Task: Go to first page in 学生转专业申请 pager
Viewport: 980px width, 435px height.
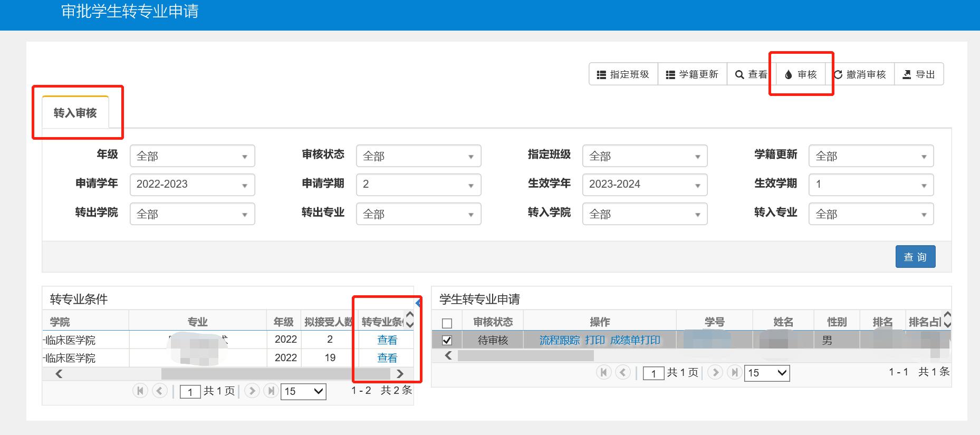Action: pyautogui.click(x=603, y=372)
